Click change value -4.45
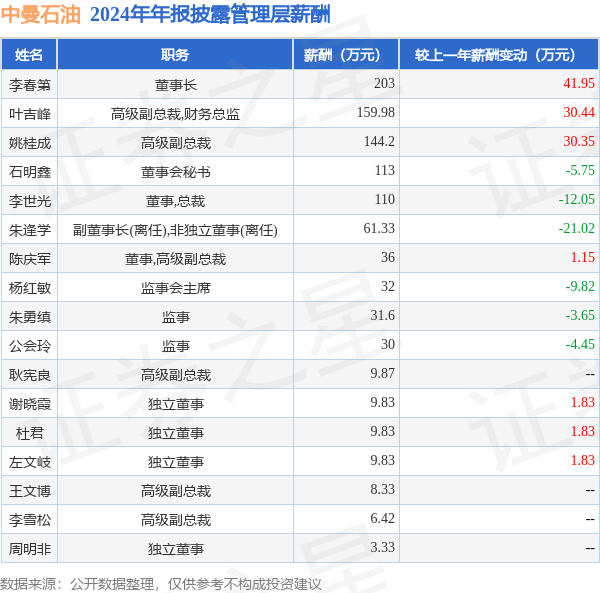Image resolution: width=600 pixels, height=593 pixels. (x=580, y=344)
